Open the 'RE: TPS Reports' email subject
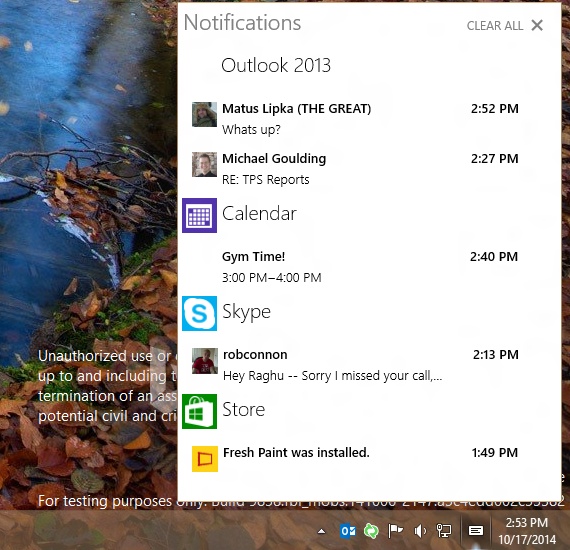The image size is (570, 550). pyautogui.click(x=266, y=180)
